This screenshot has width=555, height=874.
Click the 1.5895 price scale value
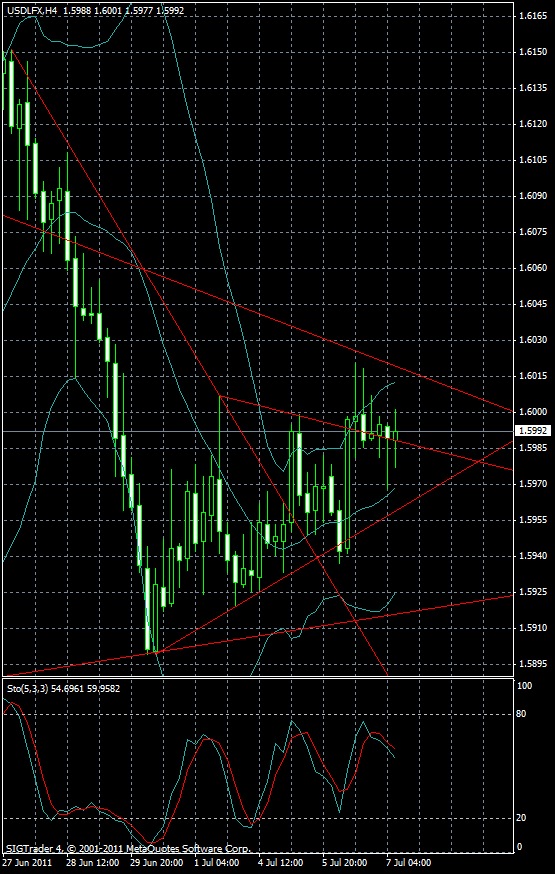pos(532,664)
